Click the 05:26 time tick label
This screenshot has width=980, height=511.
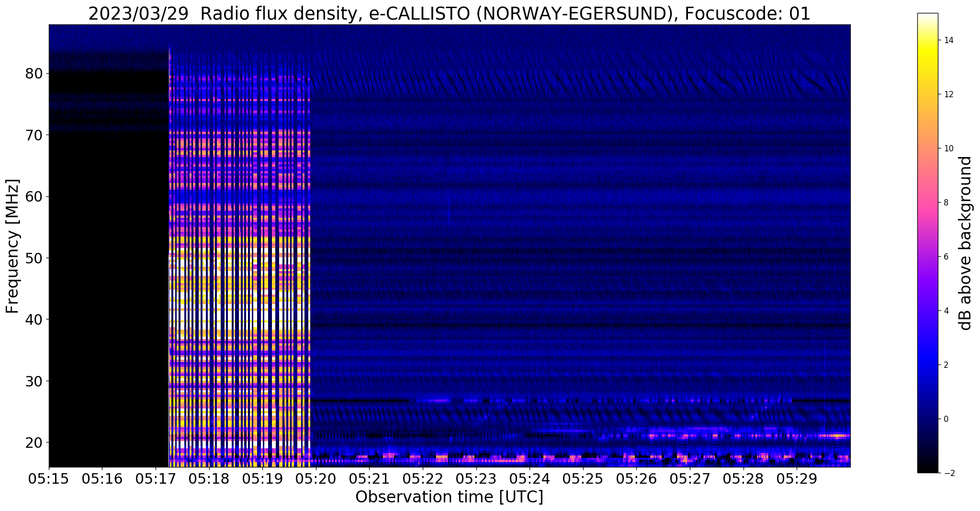pyautogui.click(x=637, y=477)
